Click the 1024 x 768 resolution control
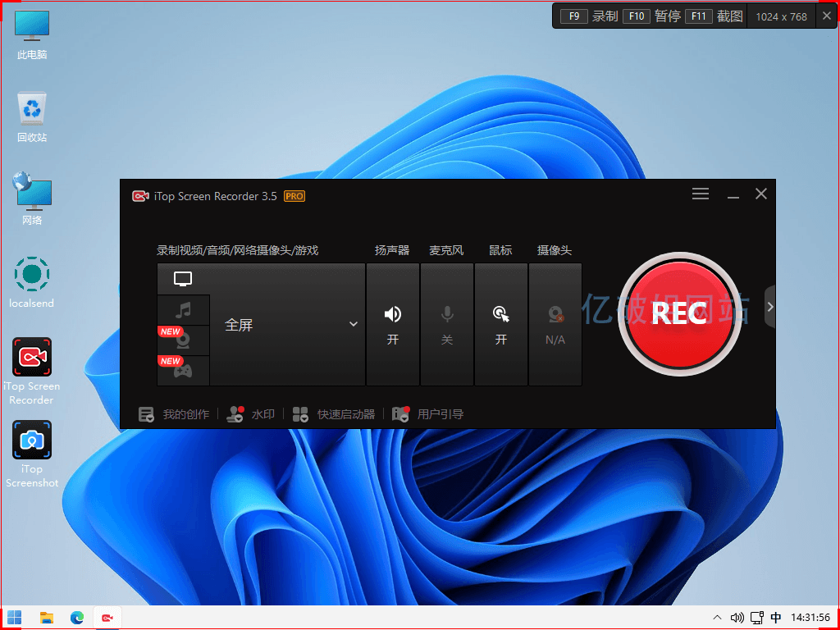Viewport: 840px width, 630px height. point(780,16)
